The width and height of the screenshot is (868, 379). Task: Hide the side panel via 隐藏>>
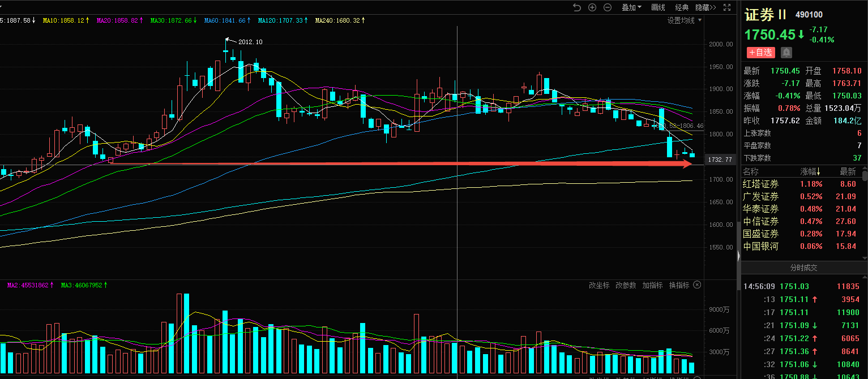tap(705, 7)
